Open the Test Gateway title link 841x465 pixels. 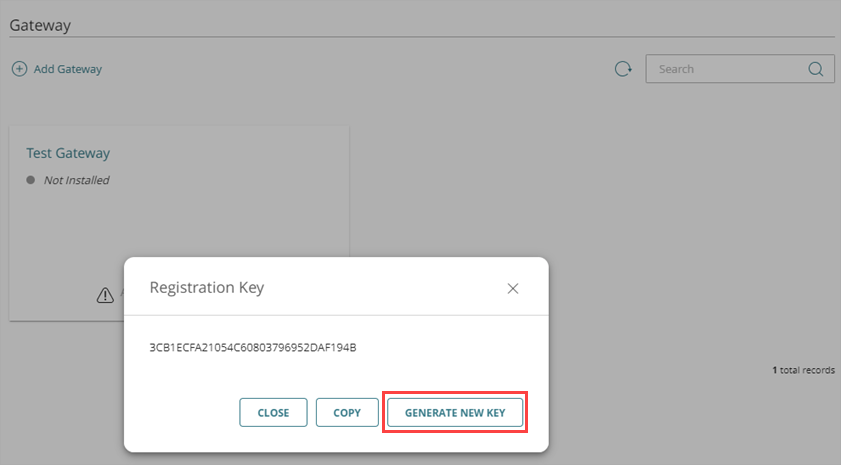(x=68, y=153)
